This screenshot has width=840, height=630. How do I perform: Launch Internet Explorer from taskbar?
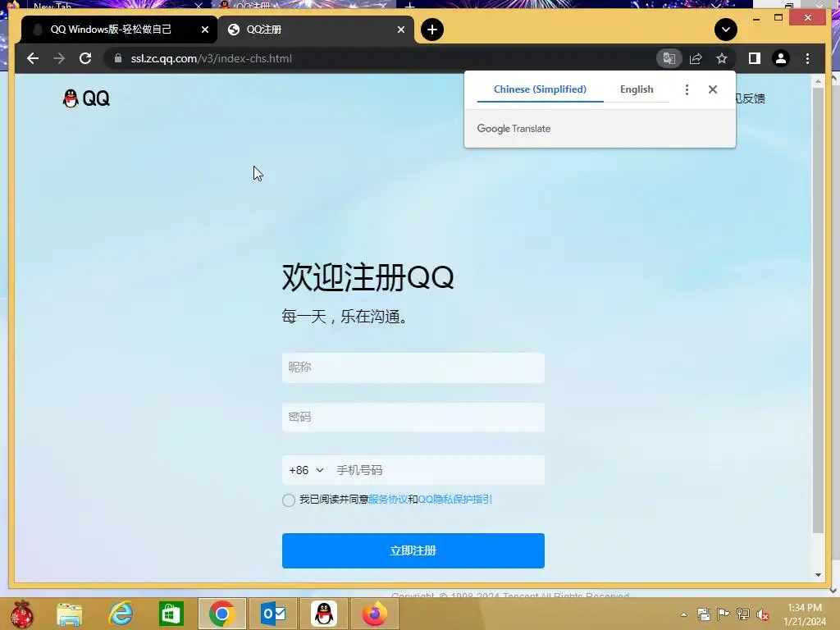121,614
